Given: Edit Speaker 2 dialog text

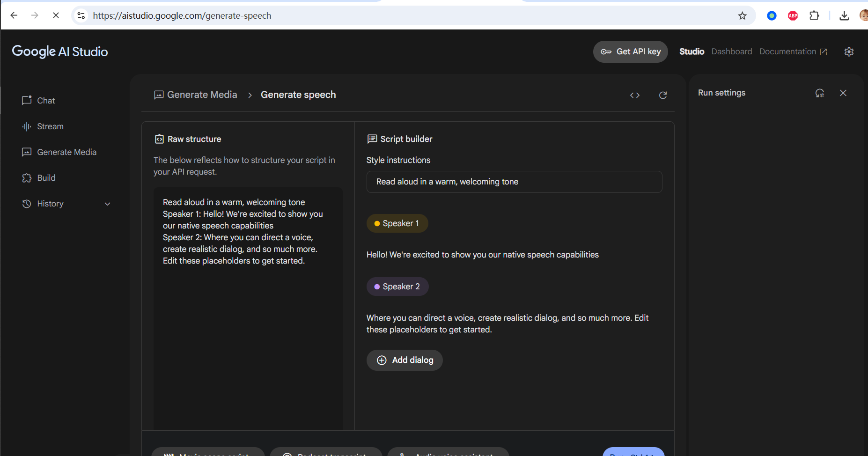Looking at the screenshot, I should [x=508, y=324].
